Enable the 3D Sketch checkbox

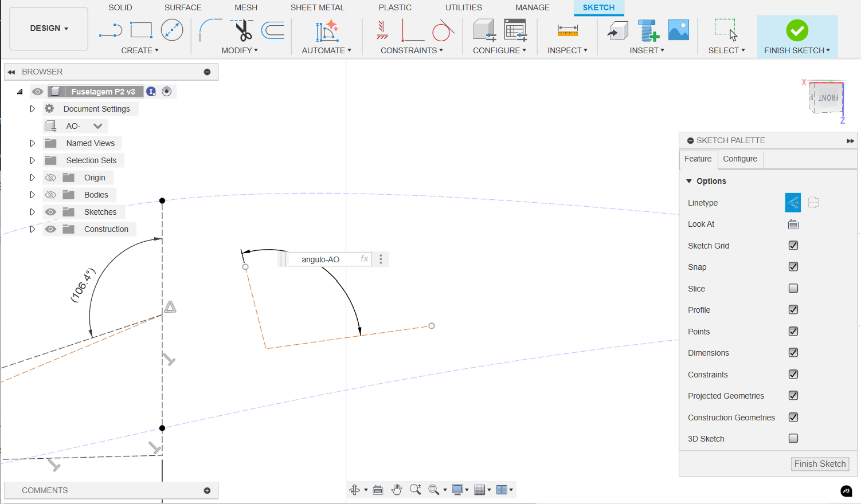(x=793, y=439)
